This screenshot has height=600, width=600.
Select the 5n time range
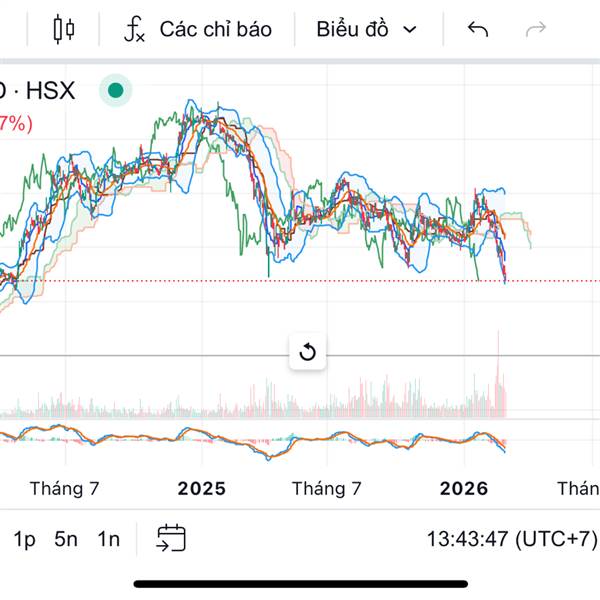(x=66, y=539)
